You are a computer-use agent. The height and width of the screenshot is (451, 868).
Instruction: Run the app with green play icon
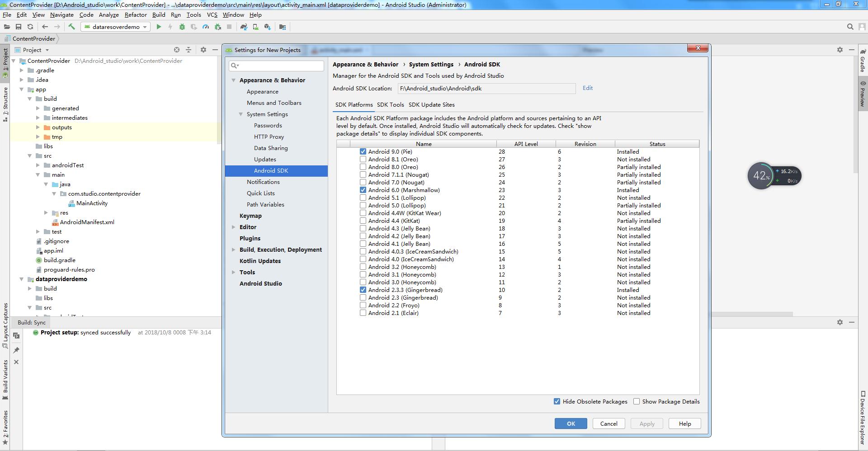159,27
